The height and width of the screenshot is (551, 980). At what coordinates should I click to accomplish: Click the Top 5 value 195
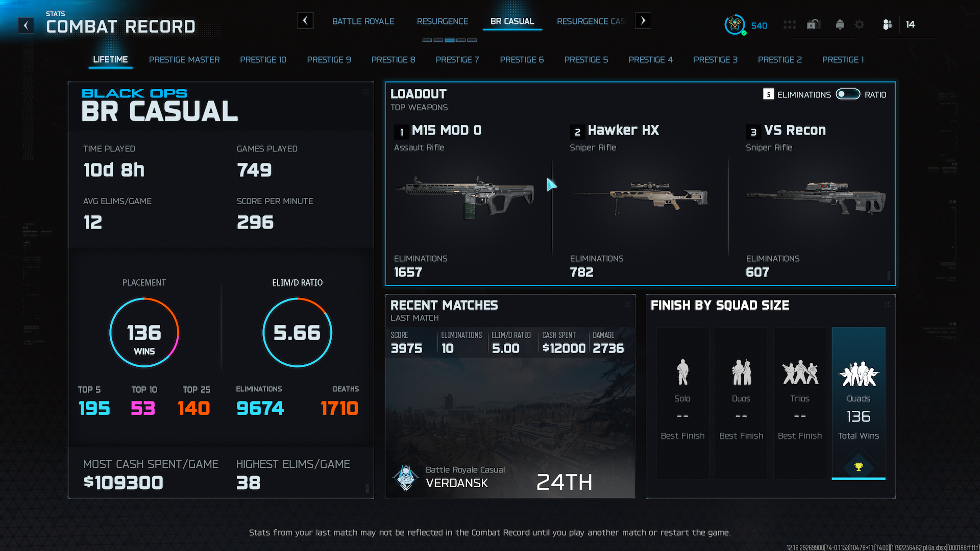click(x=94, y=408)
